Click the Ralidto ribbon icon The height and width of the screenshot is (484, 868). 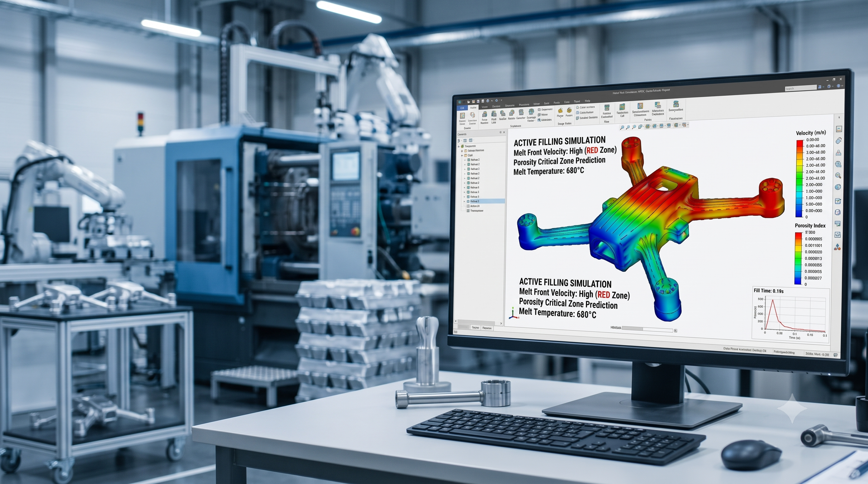coord(511,115)
